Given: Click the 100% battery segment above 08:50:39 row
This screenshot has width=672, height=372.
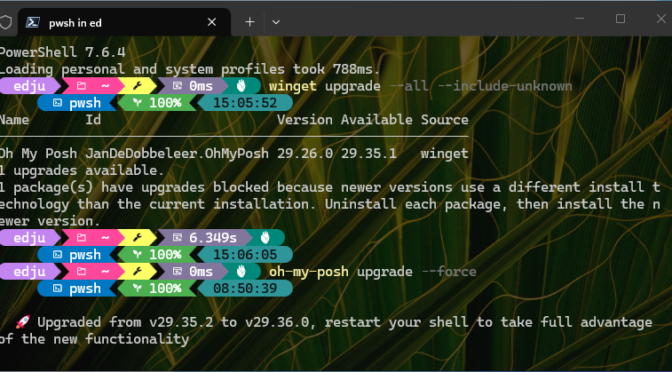Looking at the screenshot, I should point(157,255).
